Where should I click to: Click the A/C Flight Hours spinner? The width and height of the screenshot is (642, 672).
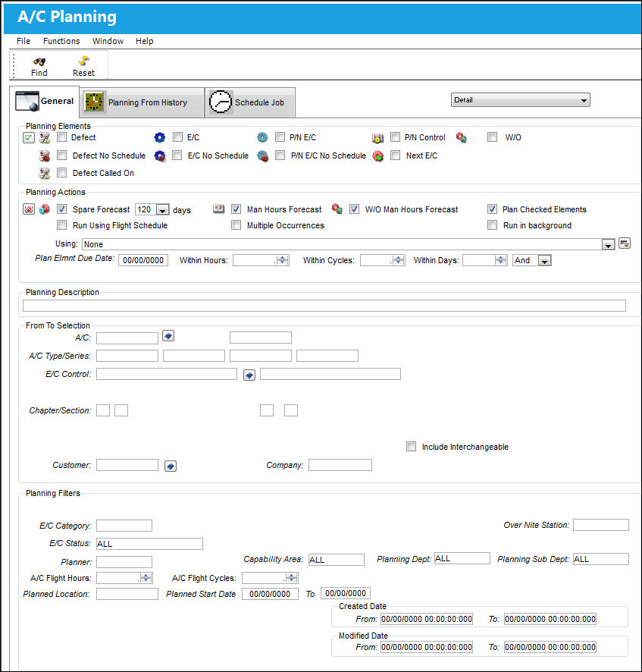pos(146,578)
